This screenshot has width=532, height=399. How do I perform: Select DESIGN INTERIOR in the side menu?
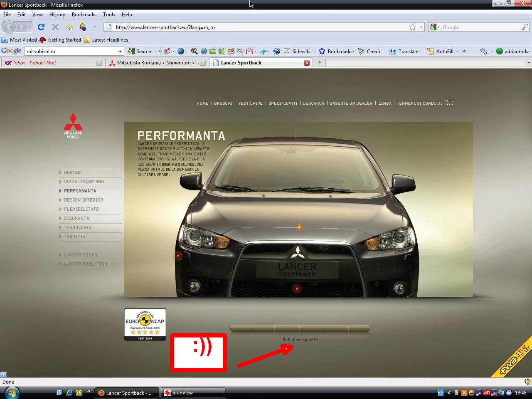click(x=84, y=200)
